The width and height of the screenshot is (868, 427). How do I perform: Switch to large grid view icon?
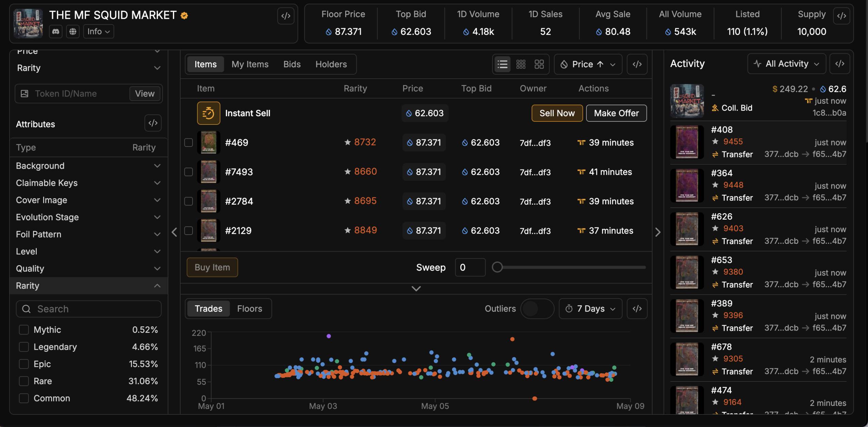[539, 64]
